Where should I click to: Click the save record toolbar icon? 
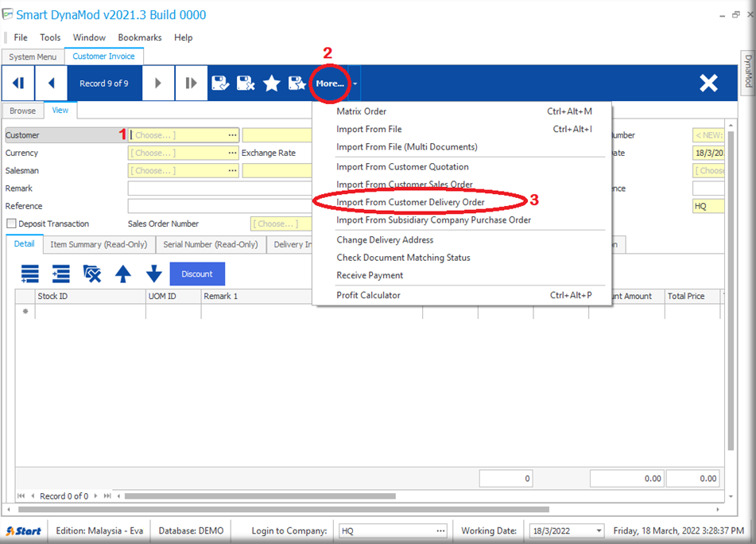220,84
